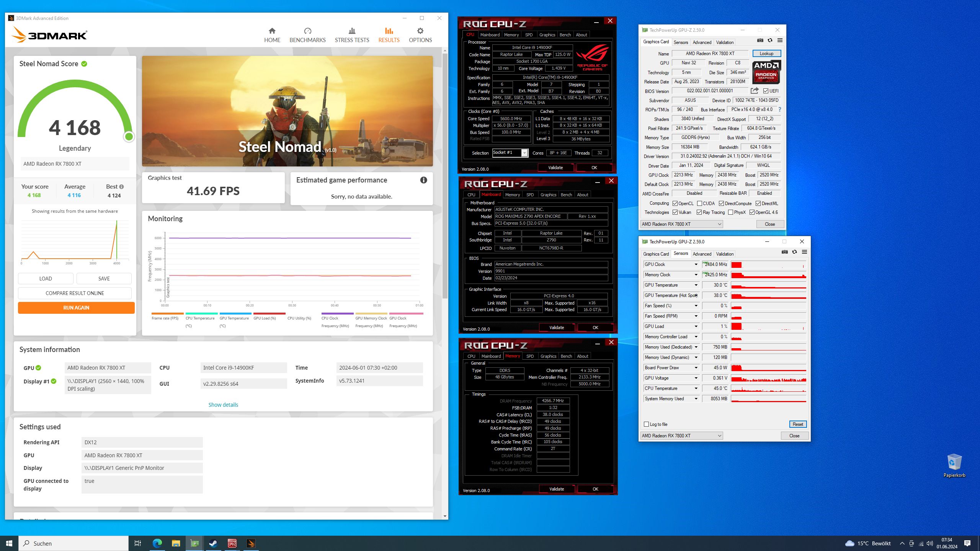Go to BENCHMARKS in 3DMark
Screen dimensions: 980x551
click(307, 35)
